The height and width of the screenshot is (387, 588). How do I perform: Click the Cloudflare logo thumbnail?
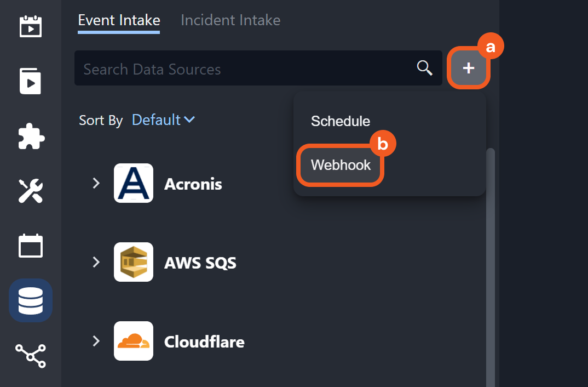tap(134, 341)
